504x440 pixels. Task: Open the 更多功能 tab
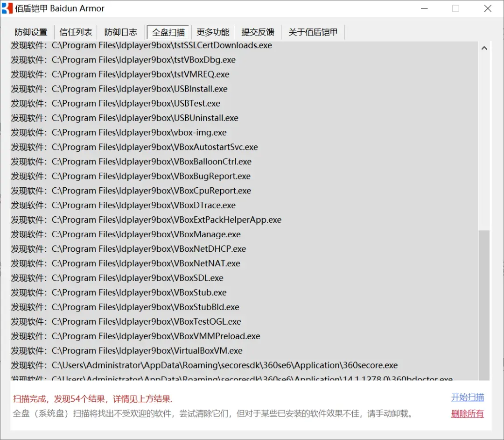[x=213, y=32]
